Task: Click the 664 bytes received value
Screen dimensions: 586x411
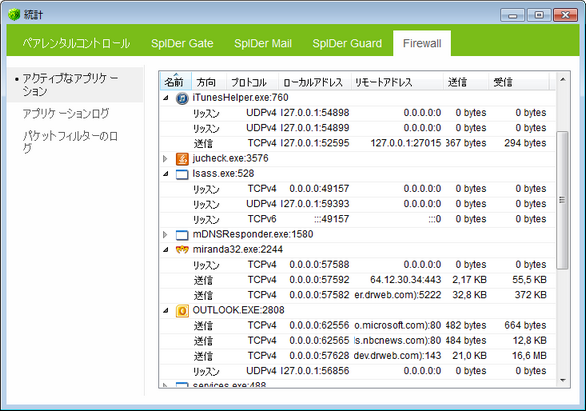Action: (525, 325)
